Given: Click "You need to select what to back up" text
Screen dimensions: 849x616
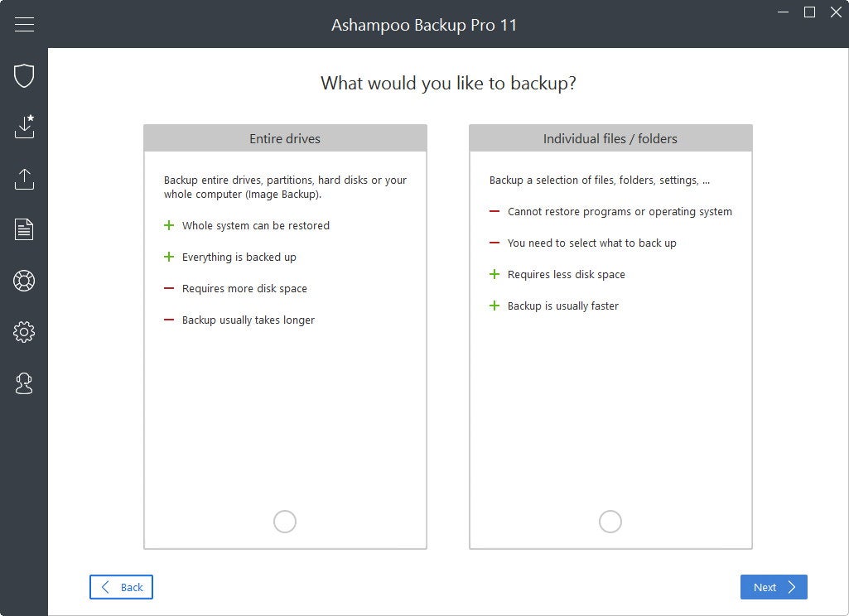Looking at the screenshot, I should pos(592,243).
